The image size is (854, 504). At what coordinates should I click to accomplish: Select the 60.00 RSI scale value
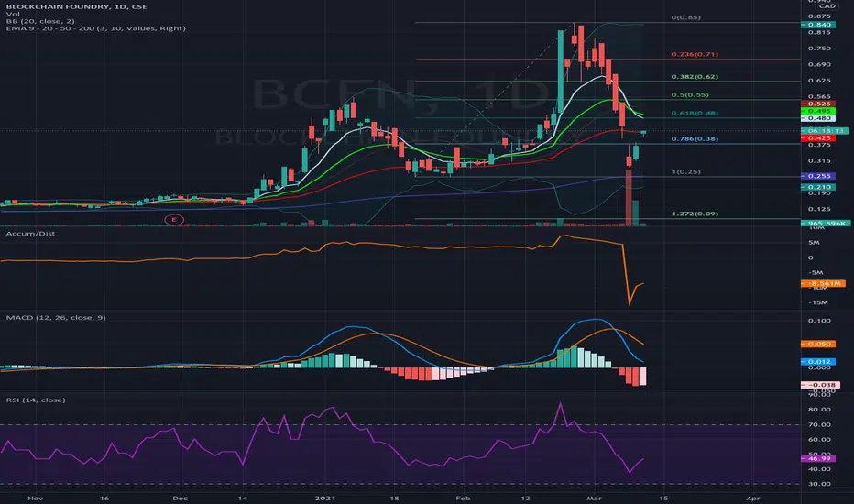tap(819, 440)
